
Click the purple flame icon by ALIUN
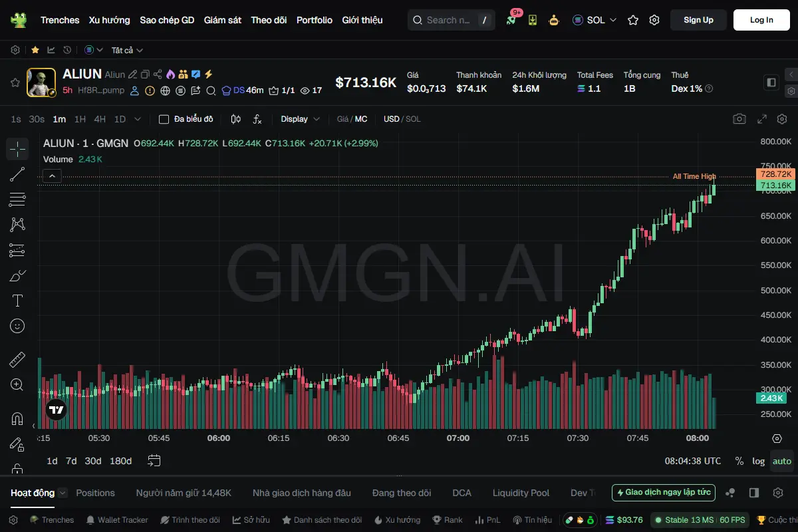click(x=170, y=74)
